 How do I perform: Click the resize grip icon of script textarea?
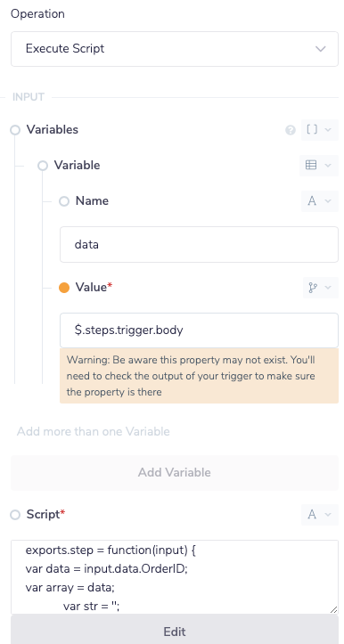click(333, 609)
